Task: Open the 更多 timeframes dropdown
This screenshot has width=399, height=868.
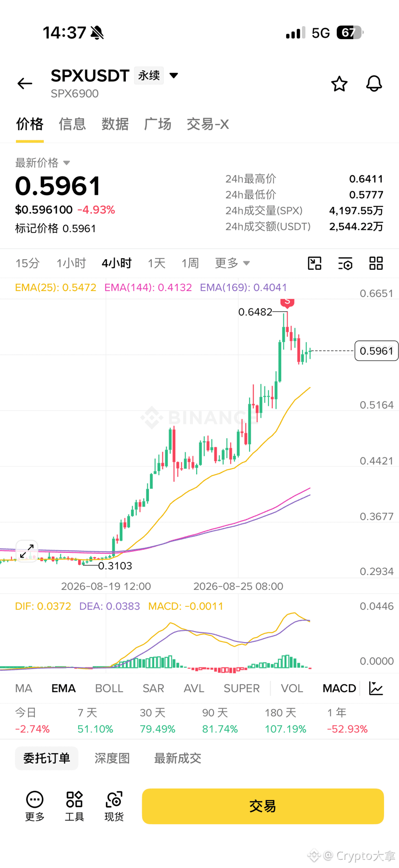Action: pyautogui.click(x=232, y=263)
